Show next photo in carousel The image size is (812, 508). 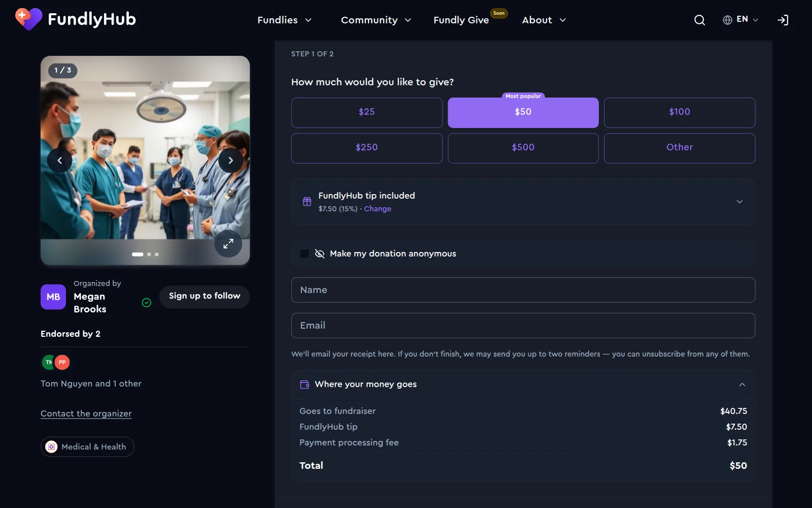(x=230, y=161)
